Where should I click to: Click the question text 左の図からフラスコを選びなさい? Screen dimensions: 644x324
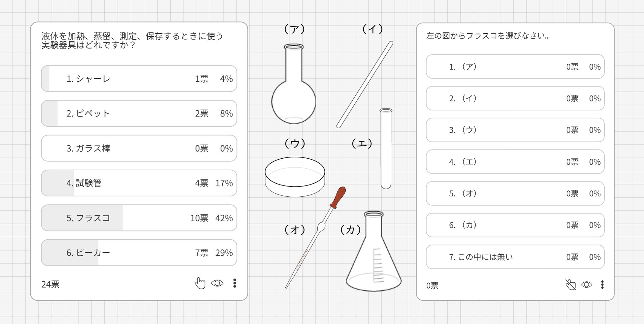coord(487,36)
